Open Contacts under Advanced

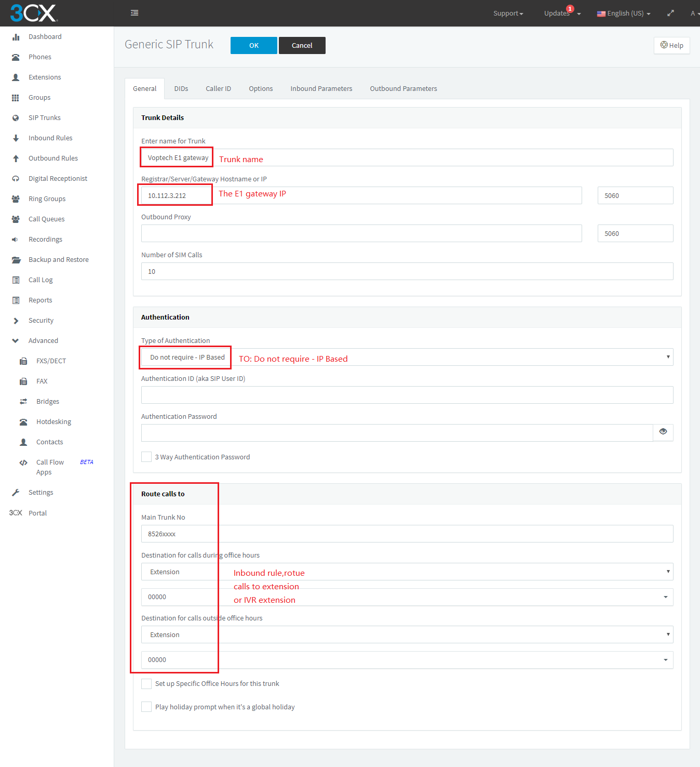click(x=49, y=442)
